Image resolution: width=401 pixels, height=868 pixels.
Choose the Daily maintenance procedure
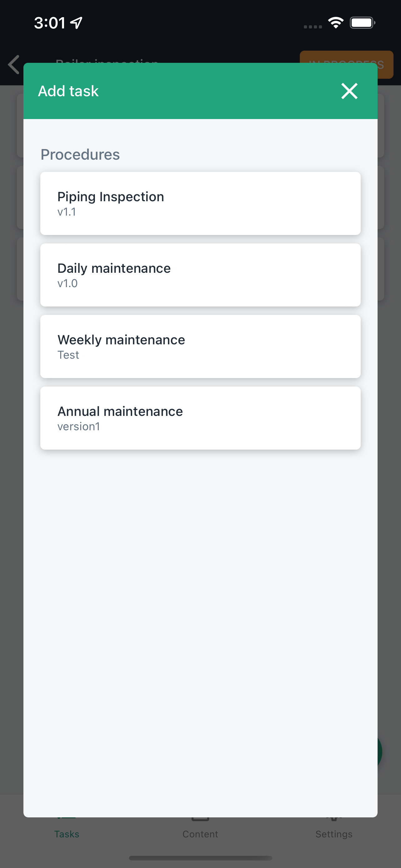(200, 275)
